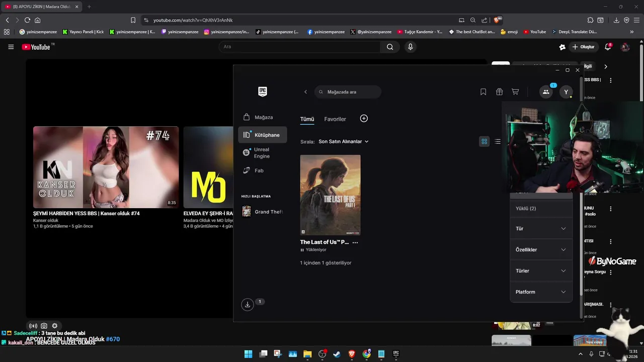Open Epic downloads icon
The image size is (644, 362).
(x=247, y=304)
